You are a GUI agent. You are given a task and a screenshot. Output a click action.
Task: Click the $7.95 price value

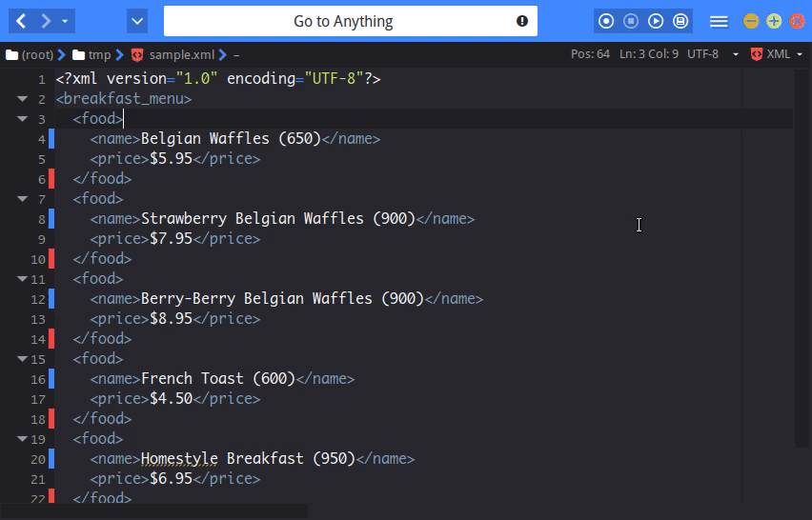point(171,238)
